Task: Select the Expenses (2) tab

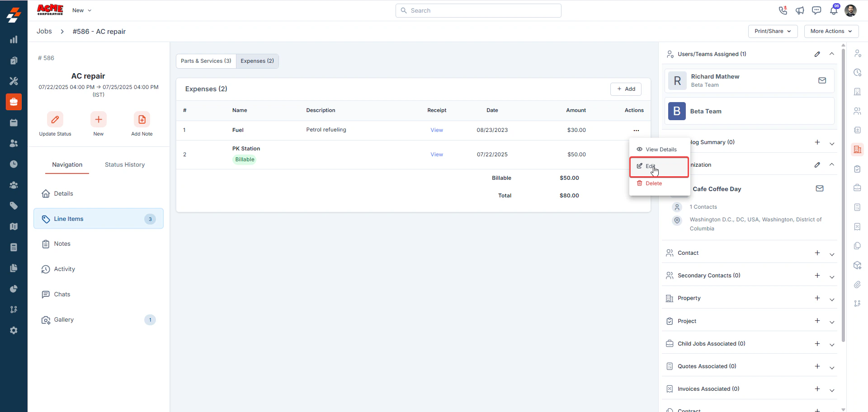Action: 257,61
